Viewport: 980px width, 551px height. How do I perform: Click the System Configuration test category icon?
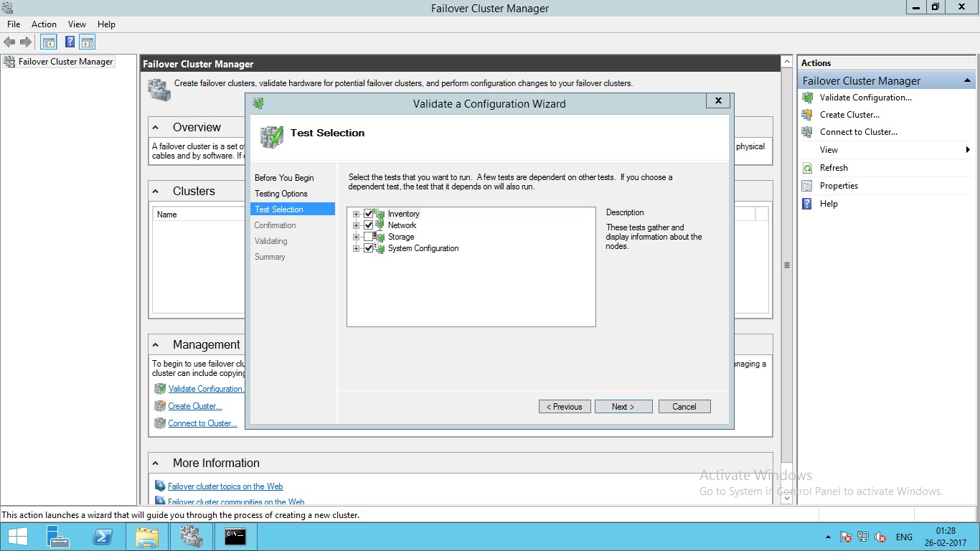[380, 248]
